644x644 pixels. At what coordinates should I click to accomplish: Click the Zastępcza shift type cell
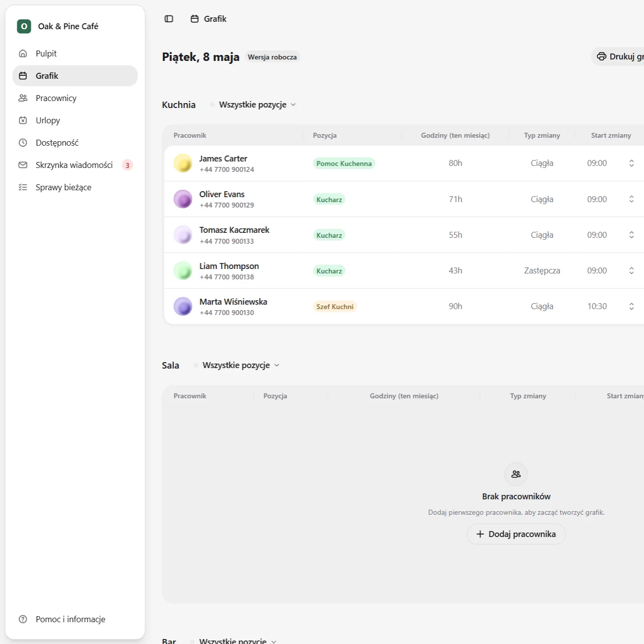point(542,270)
